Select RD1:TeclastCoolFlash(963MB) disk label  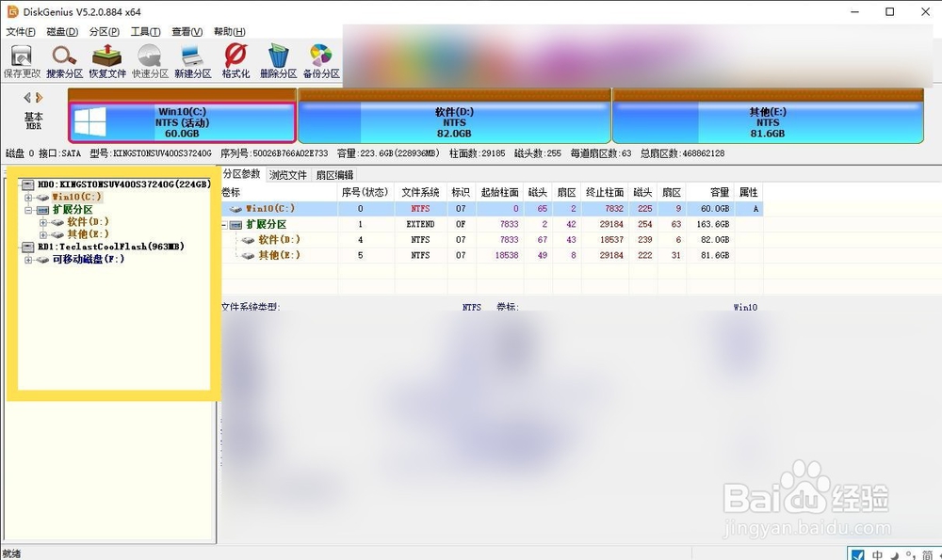111,247
